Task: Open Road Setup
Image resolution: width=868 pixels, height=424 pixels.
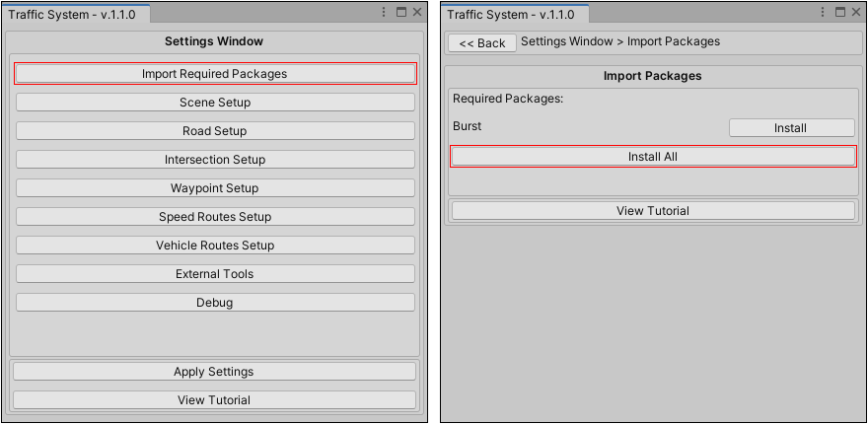Action: pyautogui.click(x=215, y=131)
